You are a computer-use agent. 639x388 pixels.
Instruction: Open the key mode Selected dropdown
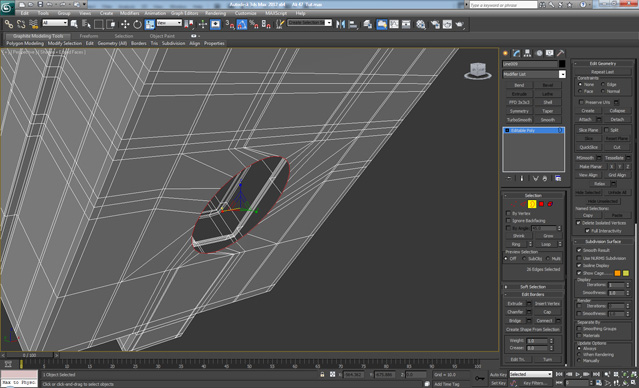pyautogui.click(x=531, y=374)
